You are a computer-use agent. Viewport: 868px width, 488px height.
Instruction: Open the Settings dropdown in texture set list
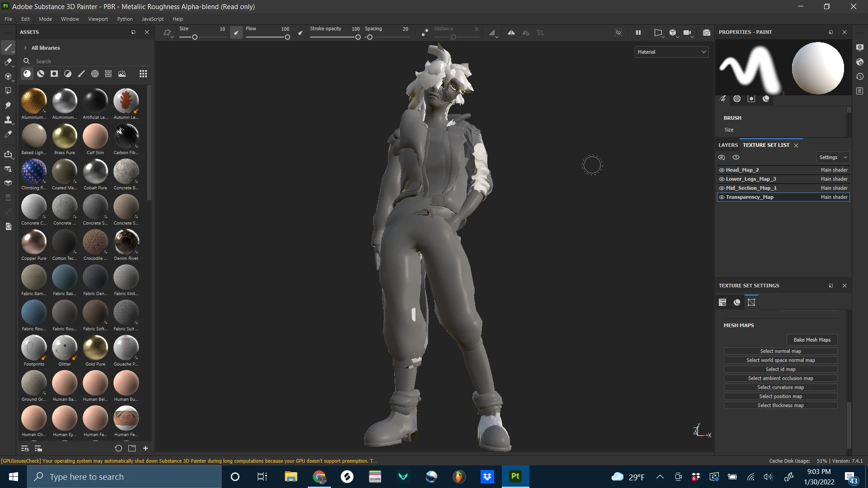click(832, 157)
